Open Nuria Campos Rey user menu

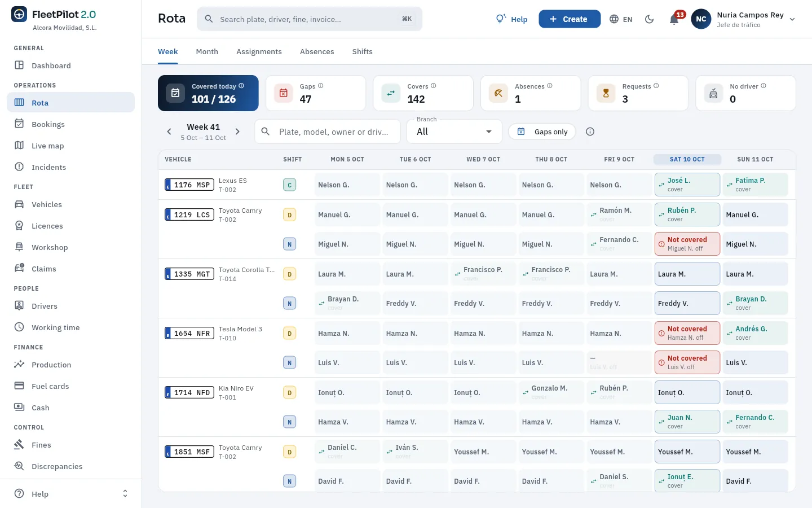[x=743, y=19]
